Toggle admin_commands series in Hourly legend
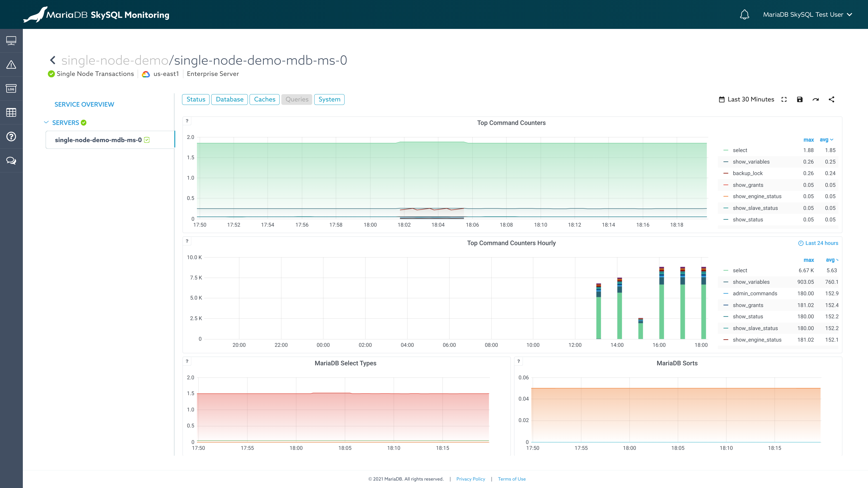The width and height of the screenshot is (868, 488). pos(755,293)
